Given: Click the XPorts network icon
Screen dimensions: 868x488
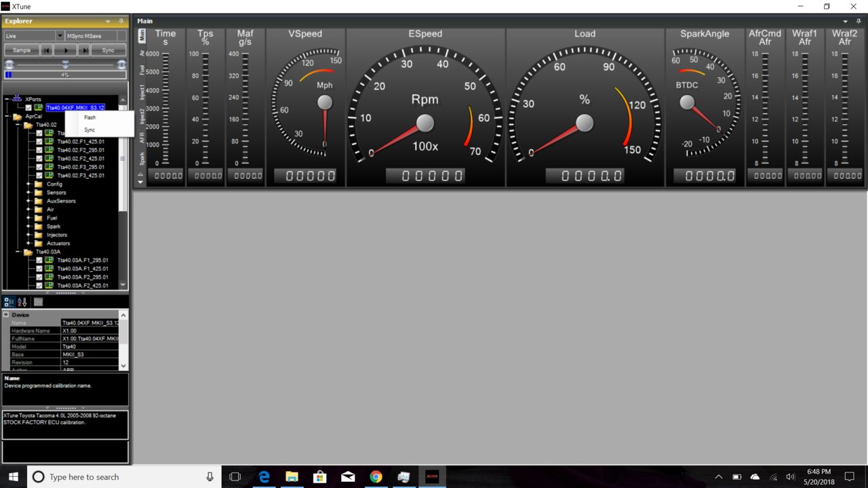Looking at the screenshot, I should click(x=17, y=99).
